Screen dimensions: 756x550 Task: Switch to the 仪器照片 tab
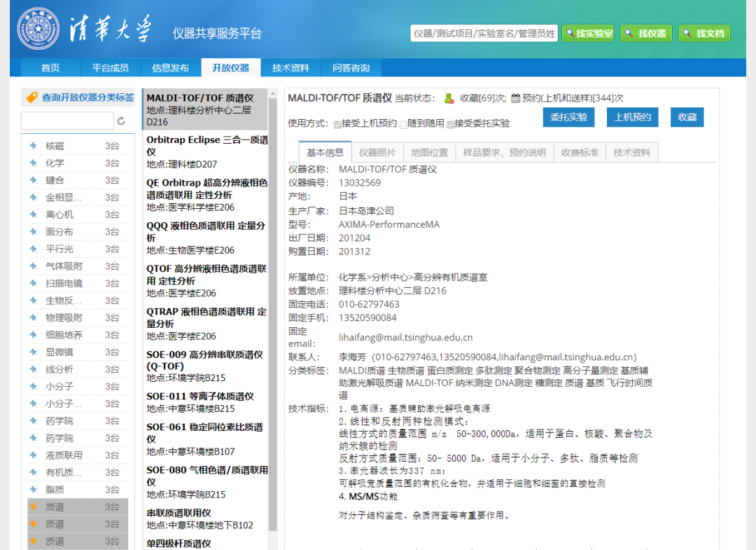pos(377,153)
